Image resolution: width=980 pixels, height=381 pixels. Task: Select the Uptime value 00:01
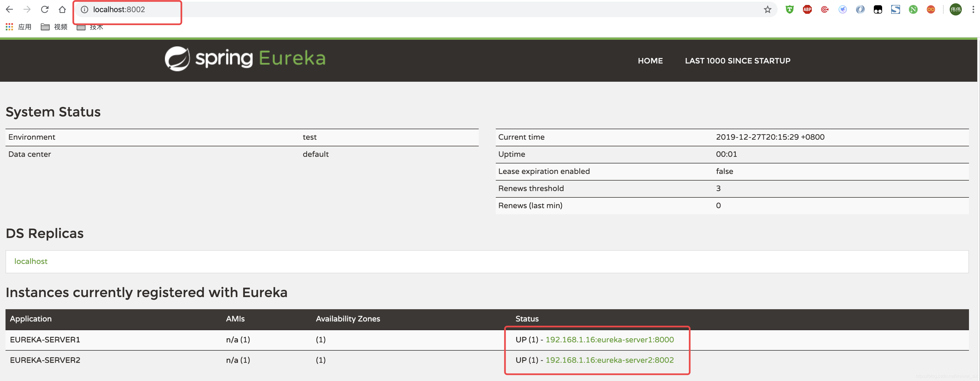coord(726,154)
